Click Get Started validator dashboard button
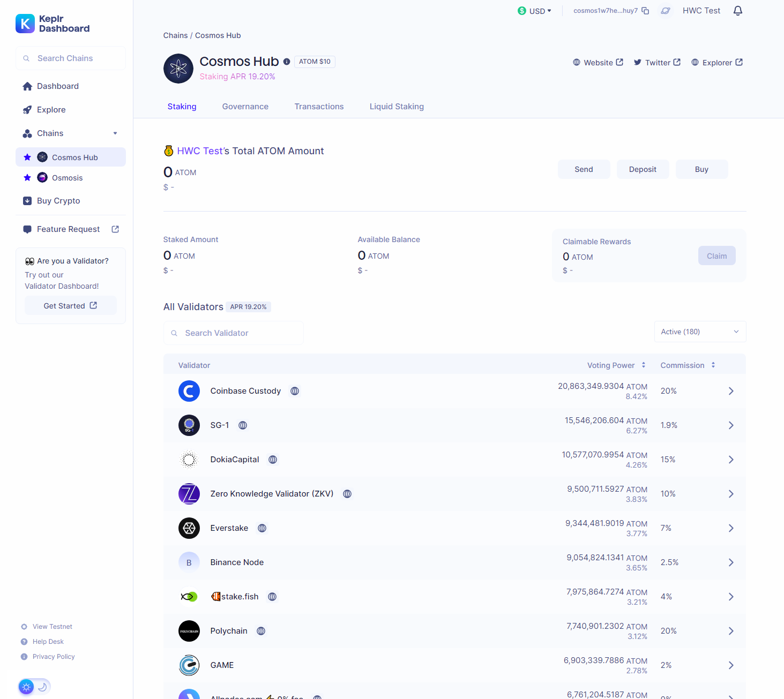The image size is (784, 699). [70, 306]
